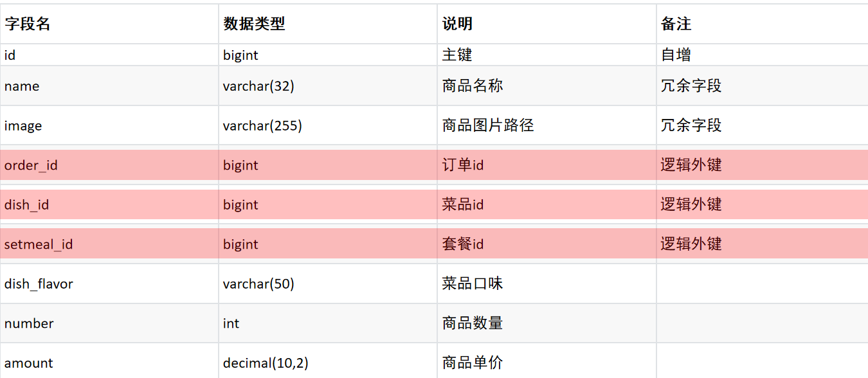Click the varchar(255) type cell
The width and height of the screenshot is (868, 378).
pos(328,125)
